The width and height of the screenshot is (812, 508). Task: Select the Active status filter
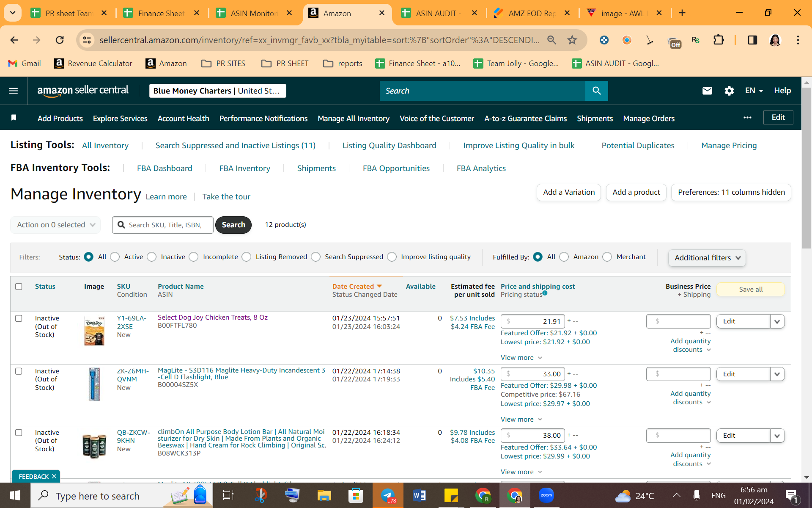point(115,257)
